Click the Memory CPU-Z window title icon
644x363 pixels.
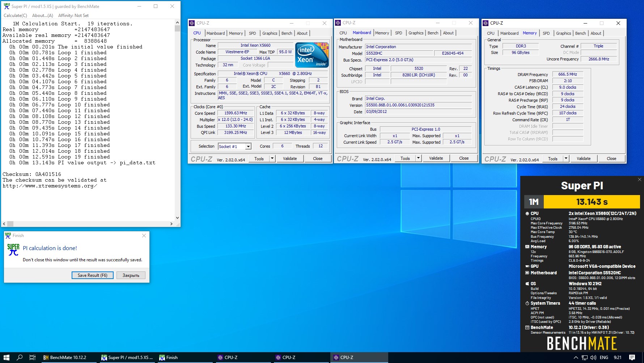(486, 23)
